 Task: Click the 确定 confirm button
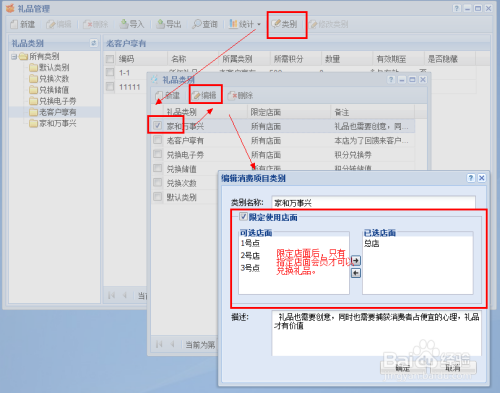coord(403,368)
